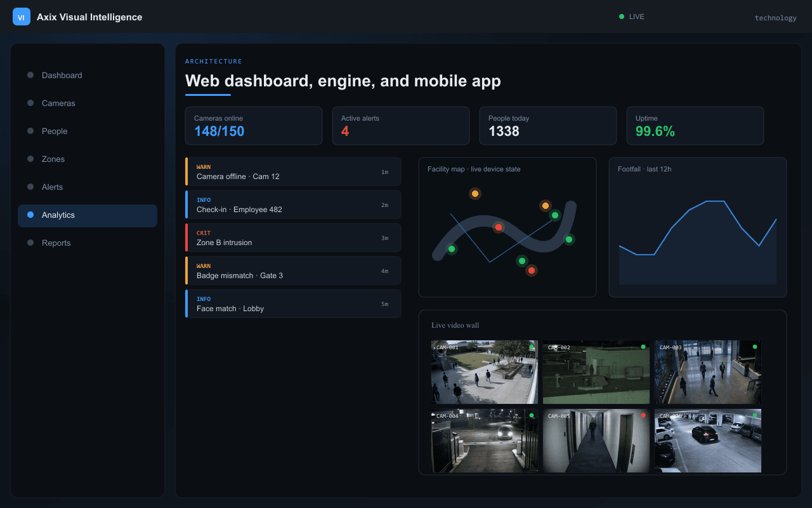Open the People page

(88, 131)
